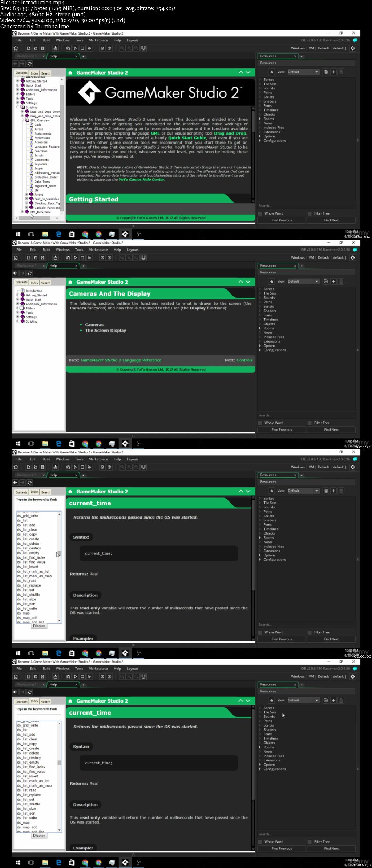Click Resources delete trash icon in the 00:01:20 frame

[x=341, y=281]
